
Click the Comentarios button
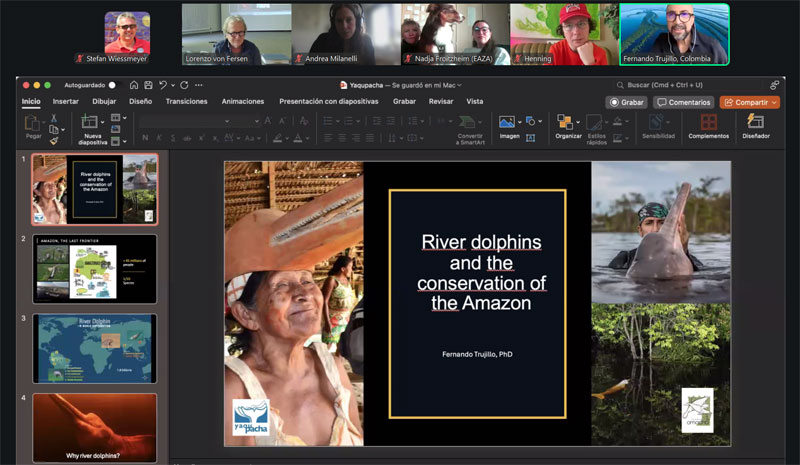(684, 103)
